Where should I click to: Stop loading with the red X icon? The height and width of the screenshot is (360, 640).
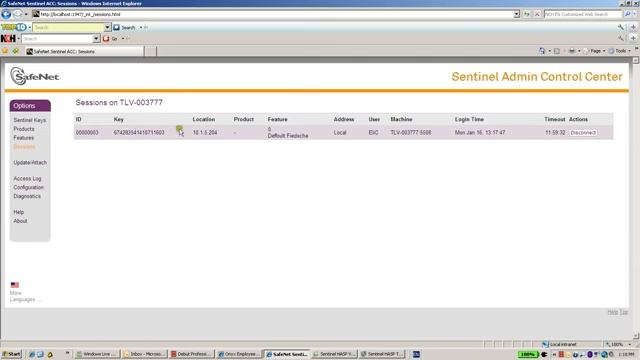(x=537, y=14)
